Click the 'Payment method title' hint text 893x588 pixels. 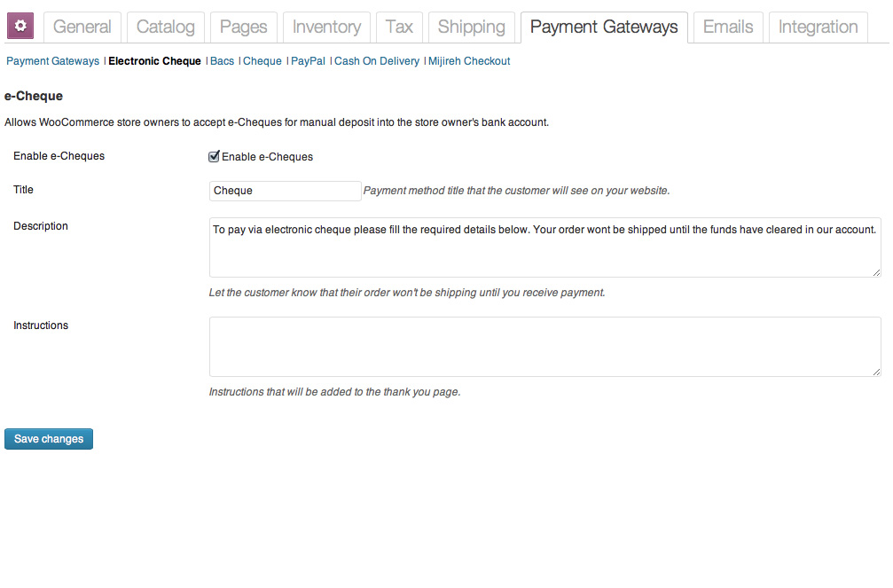tap(516, 191)
